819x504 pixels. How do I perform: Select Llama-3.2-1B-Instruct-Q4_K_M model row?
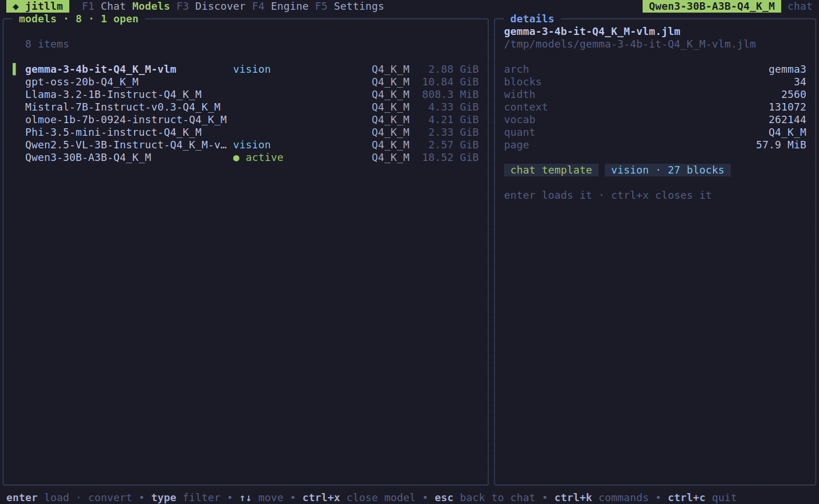(246, 94)
